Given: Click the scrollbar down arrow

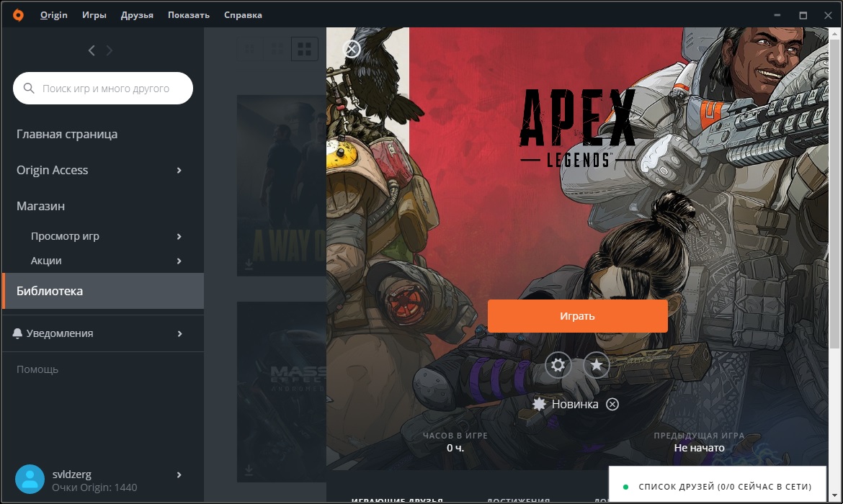Looking at the screenshot, I should (x=834, y=495).
